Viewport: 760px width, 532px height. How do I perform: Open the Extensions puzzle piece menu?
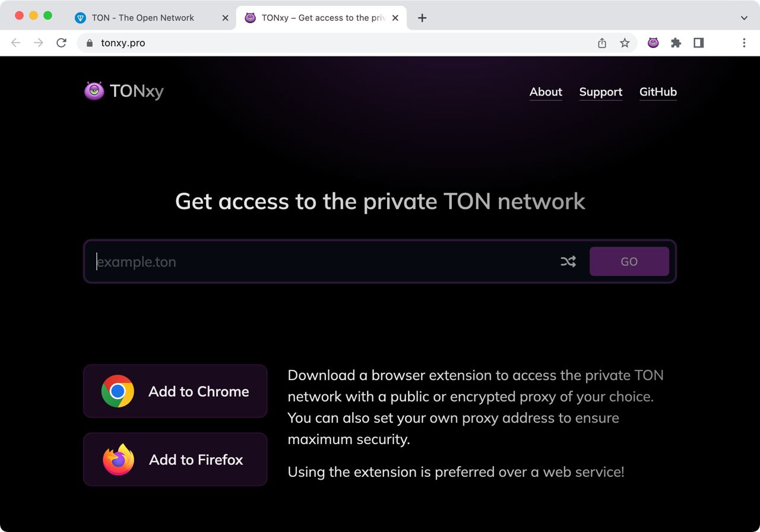tap(676, 43)
